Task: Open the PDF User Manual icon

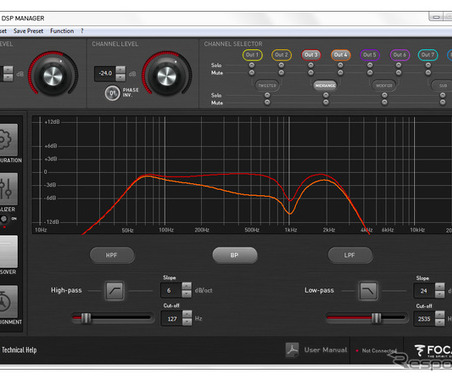Action: [292, 350]
